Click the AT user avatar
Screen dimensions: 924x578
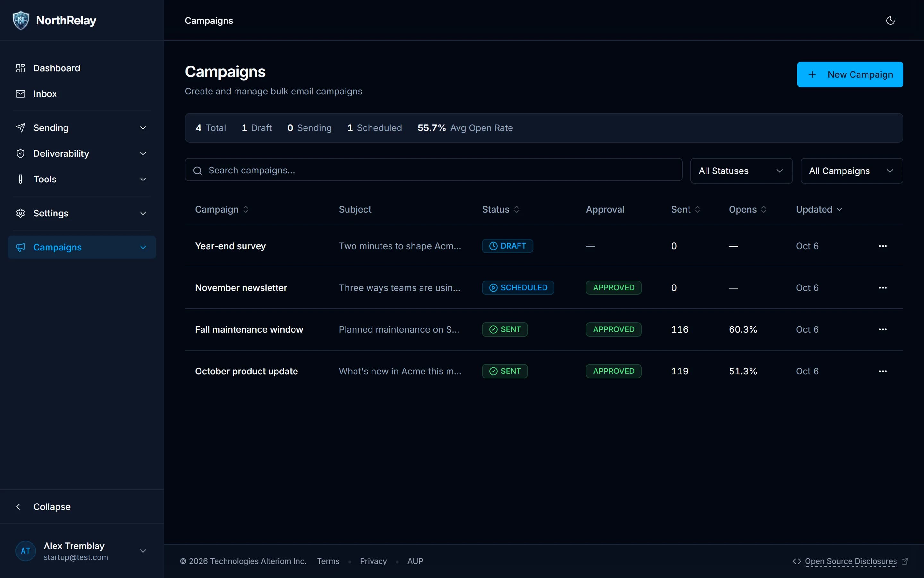tap(26, 551)
